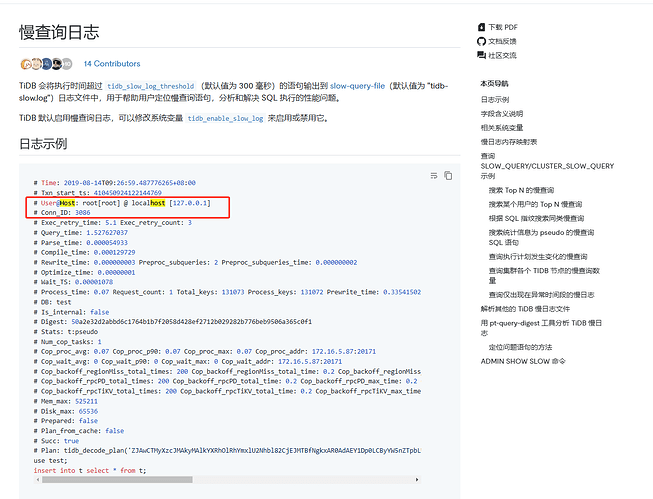Image resolution: width=653 pixels, height=499 pixels.
Task: Go to 解析其他的 TiDB 慢日志文件
Action: coord(525,309)
